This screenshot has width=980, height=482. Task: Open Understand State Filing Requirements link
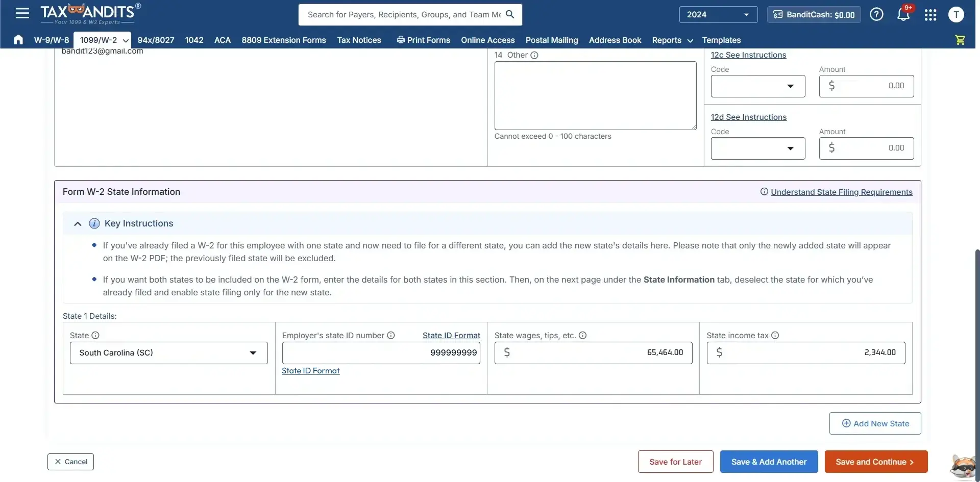pos(841,192)
